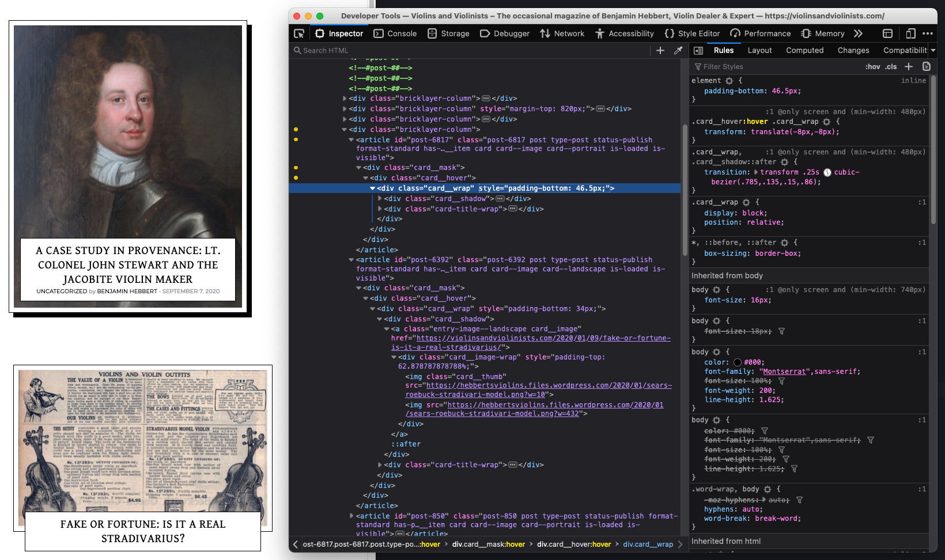Click the Search HTML field
The image size is (945, 560).
coord(471,51)
